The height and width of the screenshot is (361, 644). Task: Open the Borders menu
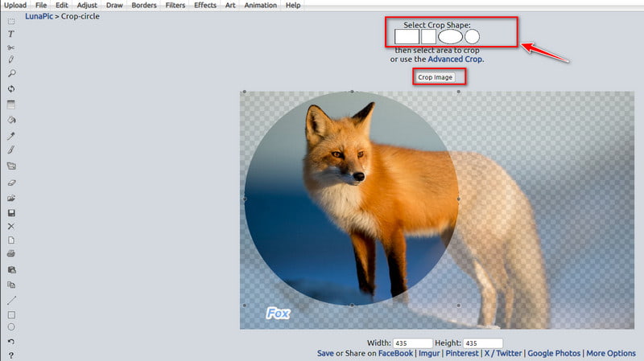pyautogui.click(x=144, y=6)
